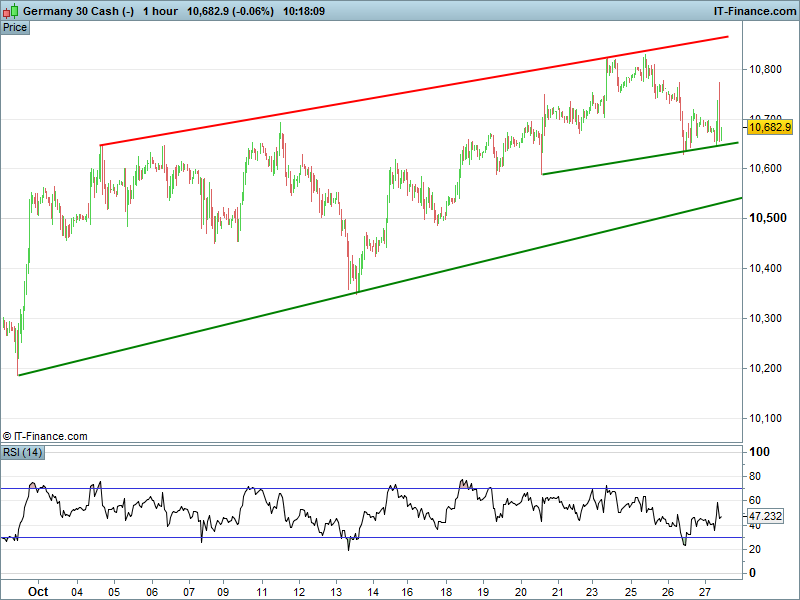Screen dimensions: 800x600
Task: Click the 11 date on time axis
Action: [x=262, y=592]
